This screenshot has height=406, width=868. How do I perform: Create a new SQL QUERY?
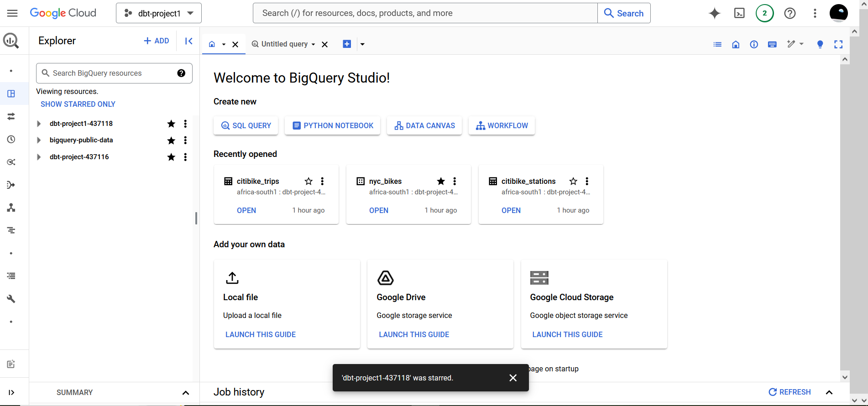click(x=246, y=125)
